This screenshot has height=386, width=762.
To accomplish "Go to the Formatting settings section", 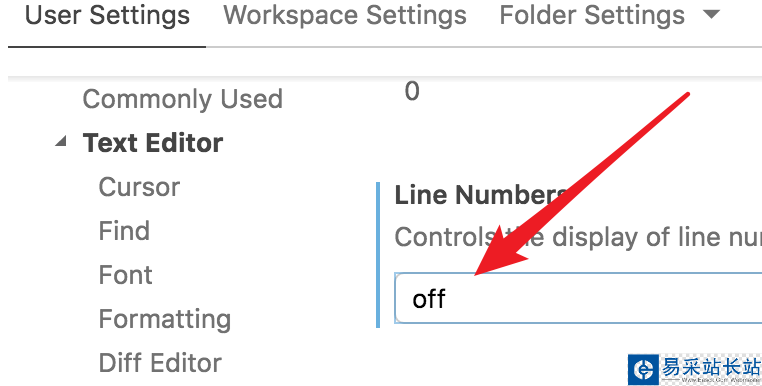I will pos(165,319).
